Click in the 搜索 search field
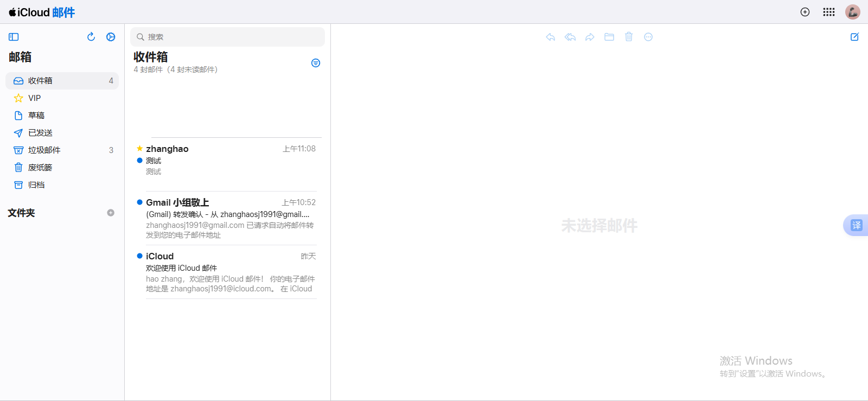The width and height of the screenshot is (868, 401). [x=228, y=37]
